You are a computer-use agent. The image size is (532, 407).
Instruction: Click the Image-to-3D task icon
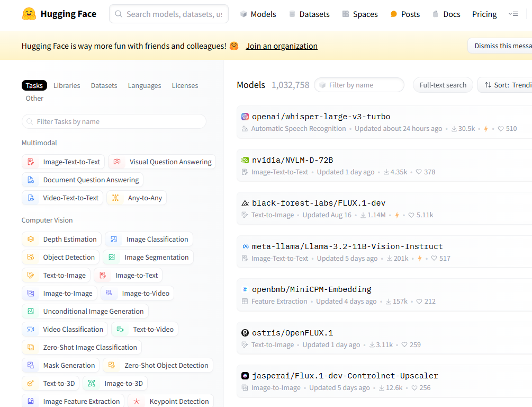[92, 383]
